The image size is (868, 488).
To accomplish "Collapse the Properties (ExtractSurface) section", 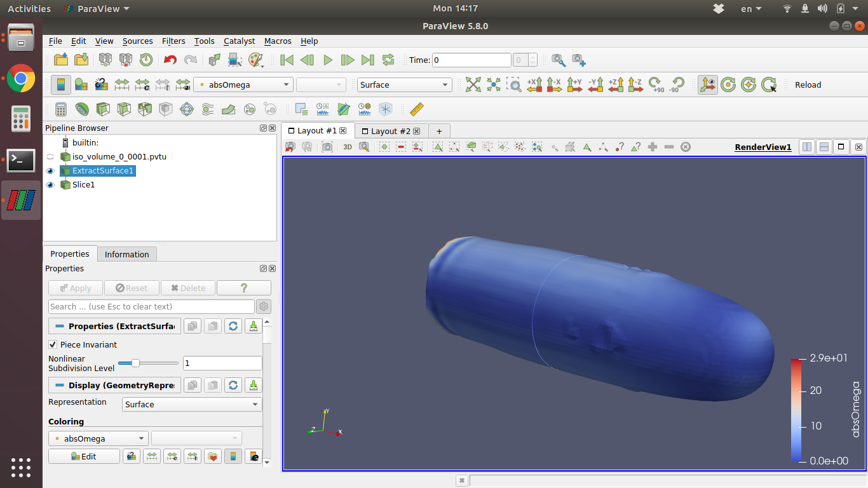I will (60, 326).
